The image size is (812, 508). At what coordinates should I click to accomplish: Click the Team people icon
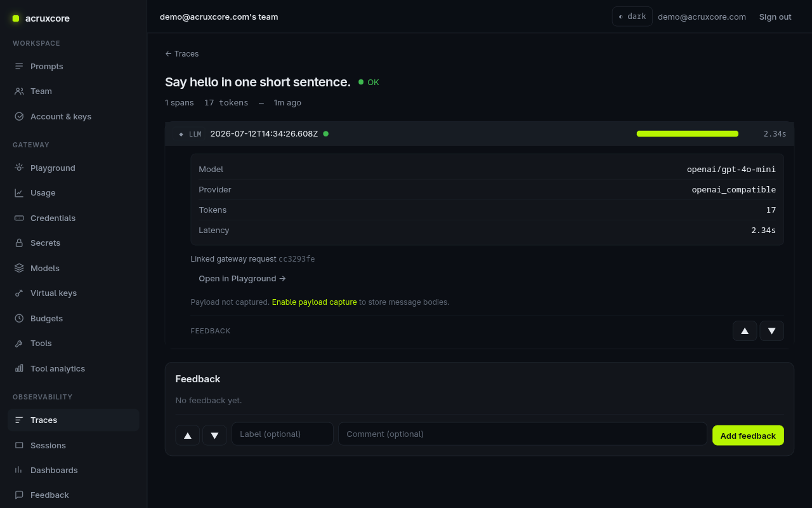click(x=19, y=91)
